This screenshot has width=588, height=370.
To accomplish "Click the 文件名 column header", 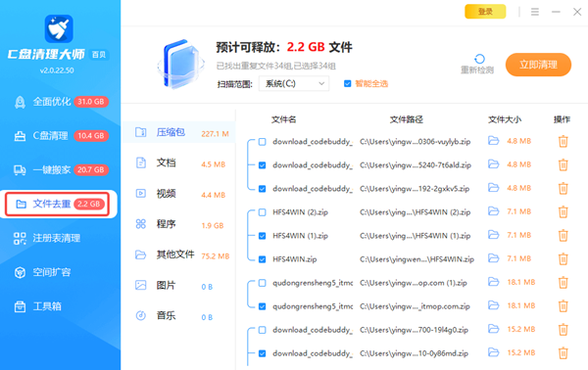I will (284, 119).
